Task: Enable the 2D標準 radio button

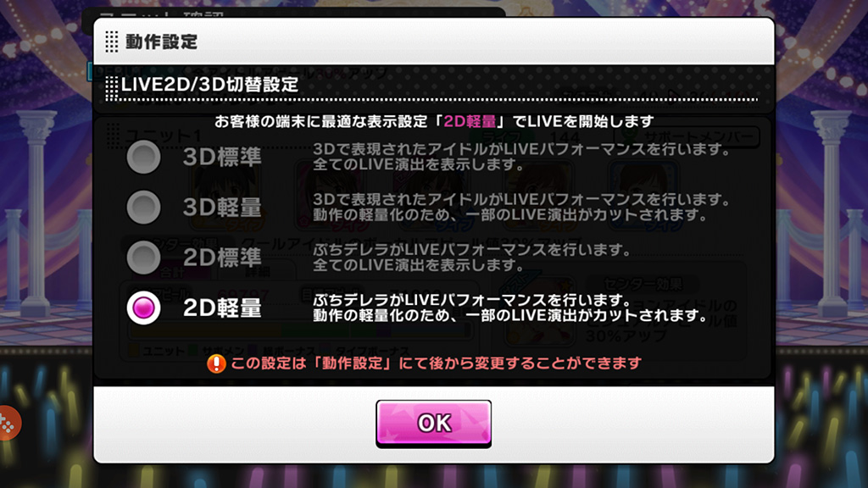Action: tap(144, 258)
